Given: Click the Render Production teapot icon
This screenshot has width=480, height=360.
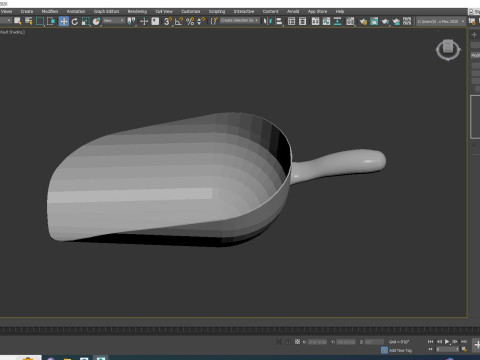Looking at the screenshot, I should pos(385,21).
